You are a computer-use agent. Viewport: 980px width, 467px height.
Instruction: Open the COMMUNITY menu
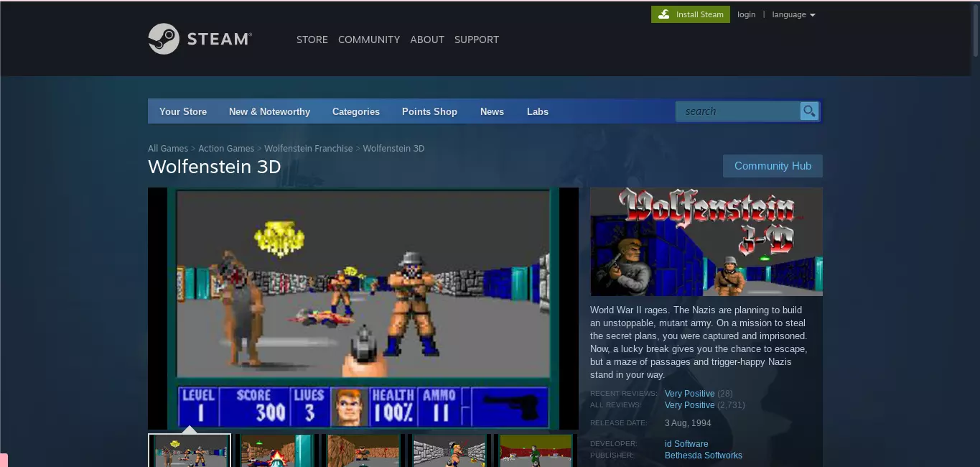(369, 40)
